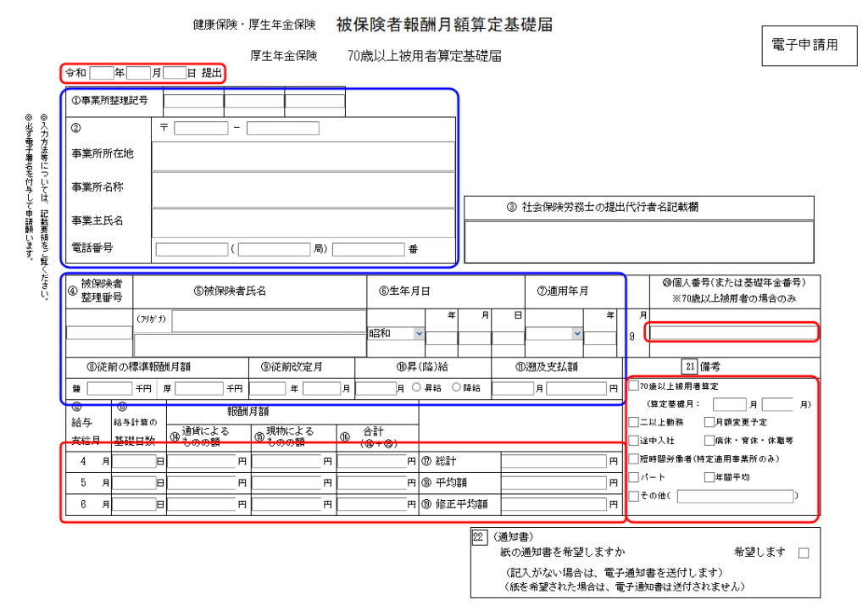Click the 事業所所在地 address field
This screenshot has height=611, width=868.
point(303,156)
